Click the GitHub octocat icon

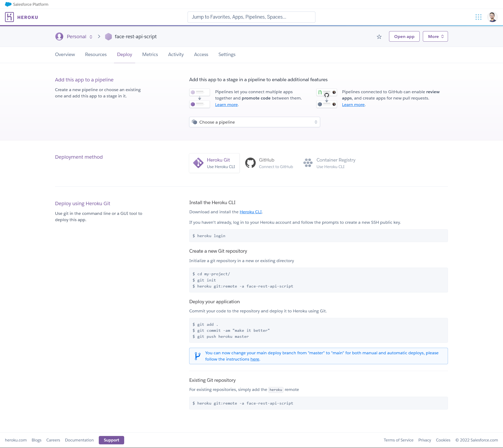pos(250,163)
